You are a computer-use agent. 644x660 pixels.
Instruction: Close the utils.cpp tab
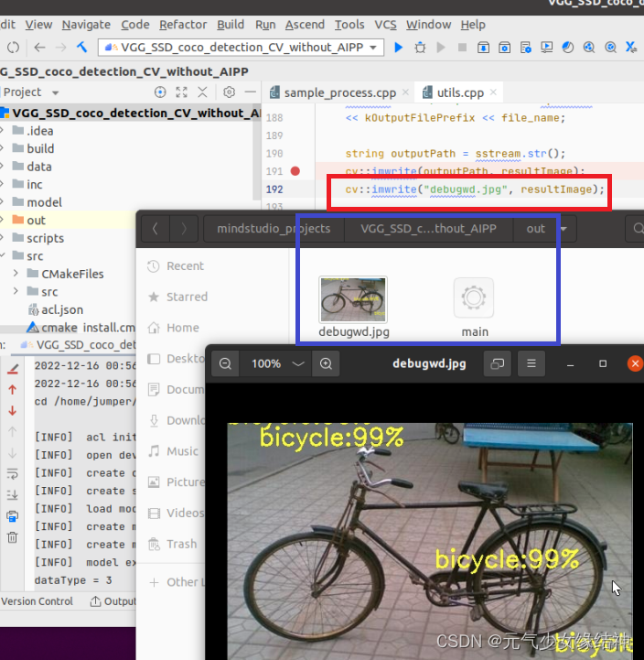click(493, 92)
